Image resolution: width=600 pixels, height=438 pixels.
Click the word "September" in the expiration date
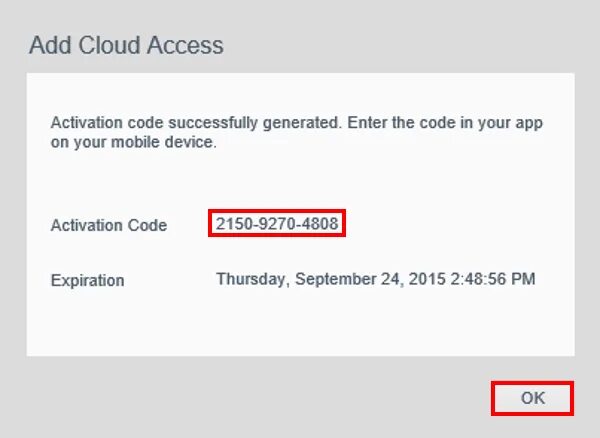click(x=329, y=279)
